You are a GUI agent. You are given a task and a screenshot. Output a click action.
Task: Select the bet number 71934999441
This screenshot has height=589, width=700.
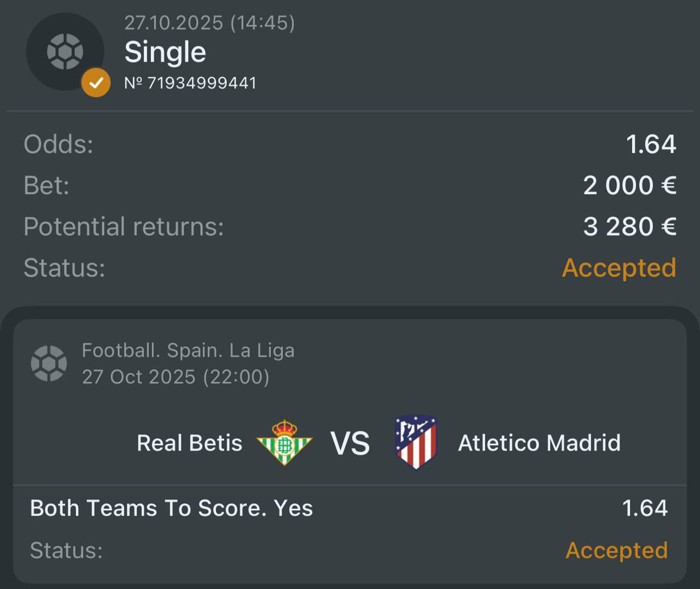pyautogui.click(x=190, y=83)
